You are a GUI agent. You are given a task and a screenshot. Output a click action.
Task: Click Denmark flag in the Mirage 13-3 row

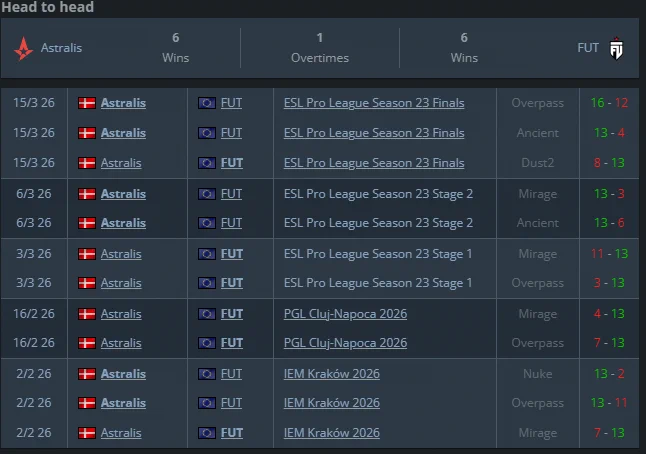click(87, 194)
